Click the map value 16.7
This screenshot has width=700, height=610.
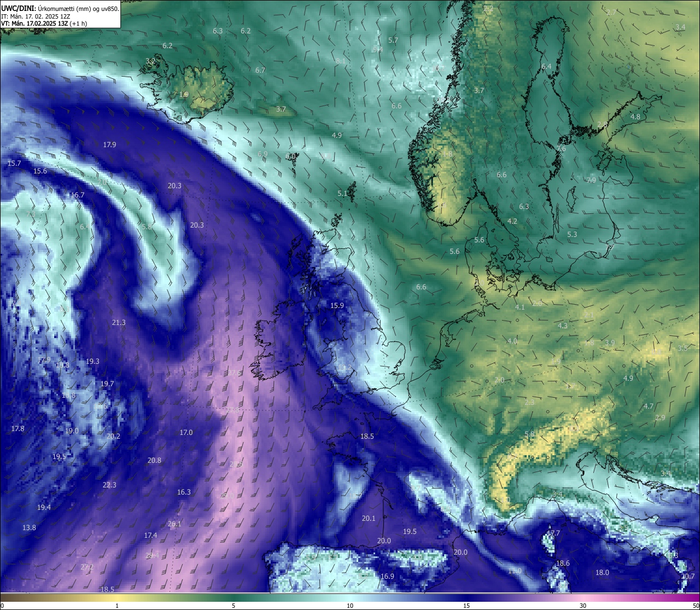click(78, 195)
